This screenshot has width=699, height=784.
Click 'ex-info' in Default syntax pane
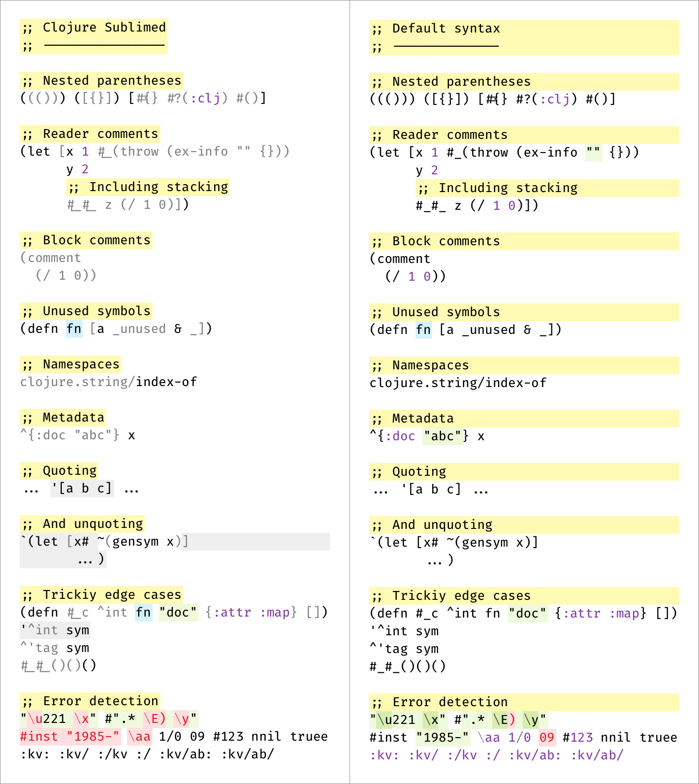(x=551, y=153)
